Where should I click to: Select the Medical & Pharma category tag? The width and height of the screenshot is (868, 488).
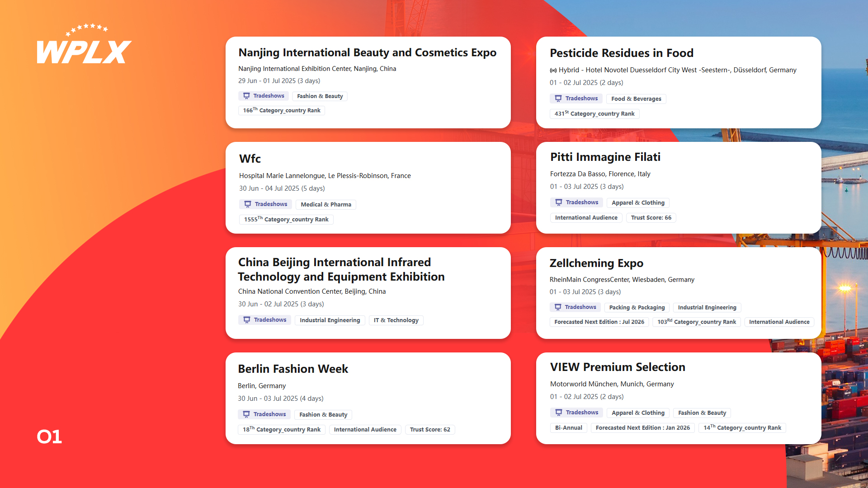(325, 205)
